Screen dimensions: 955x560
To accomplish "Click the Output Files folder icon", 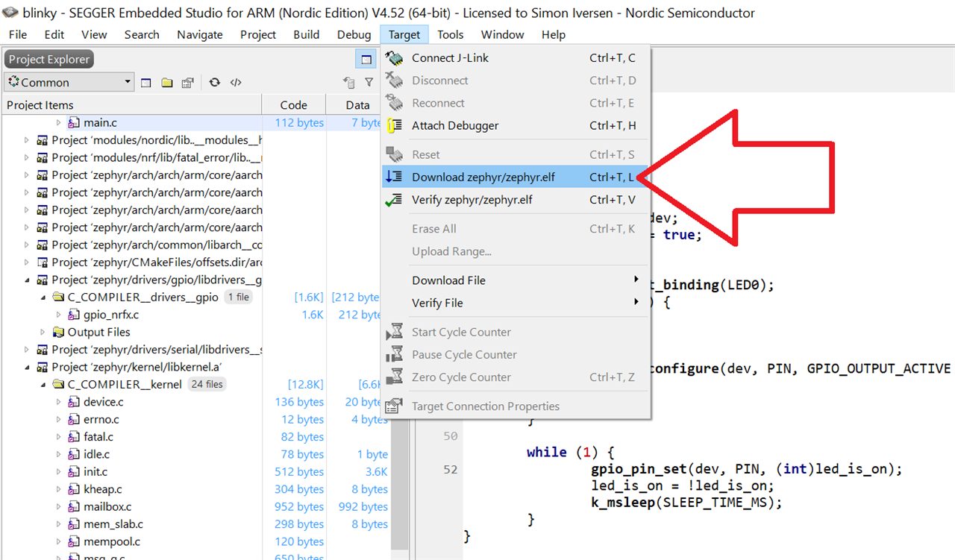I will coord(58,333).
